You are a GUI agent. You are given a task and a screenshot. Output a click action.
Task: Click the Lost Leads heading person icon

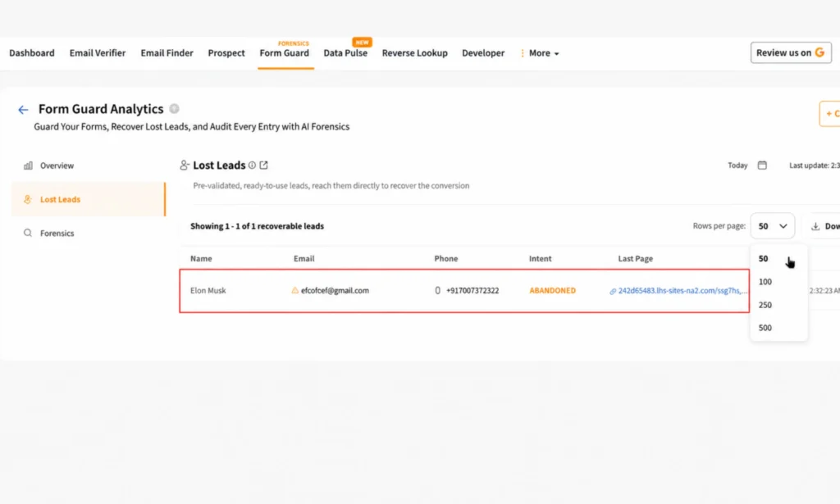click(185, 166)
